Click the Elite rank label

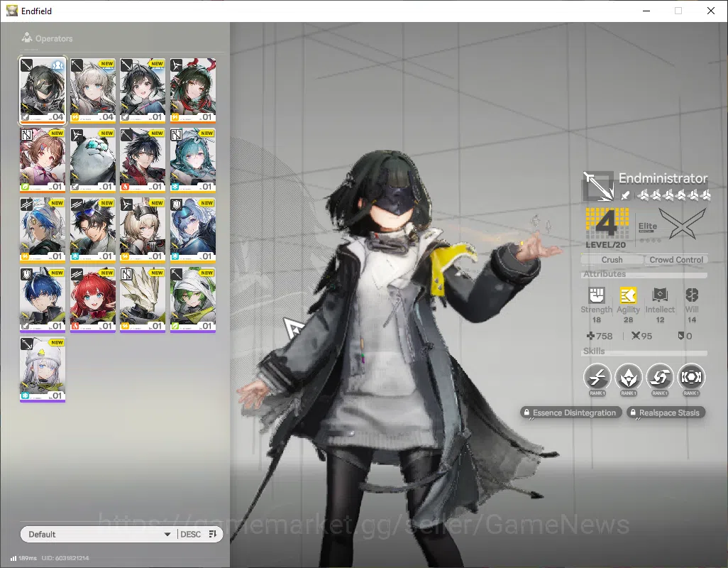pos(647,226)
